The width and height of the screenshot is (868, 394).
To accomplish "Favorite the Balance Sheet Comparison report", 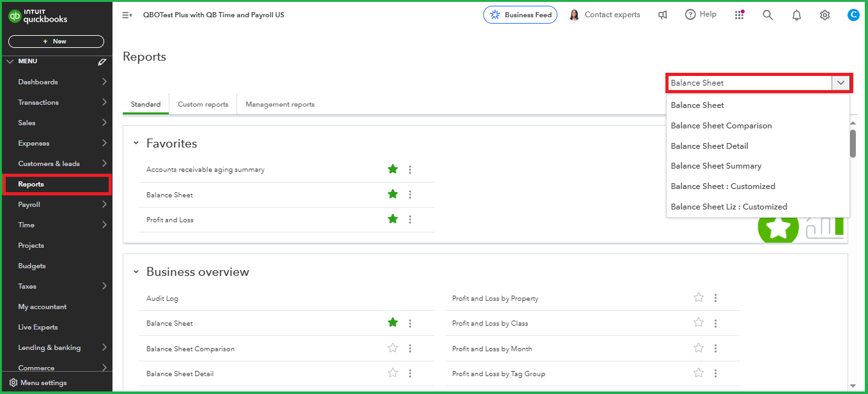I will pos(393,348).
